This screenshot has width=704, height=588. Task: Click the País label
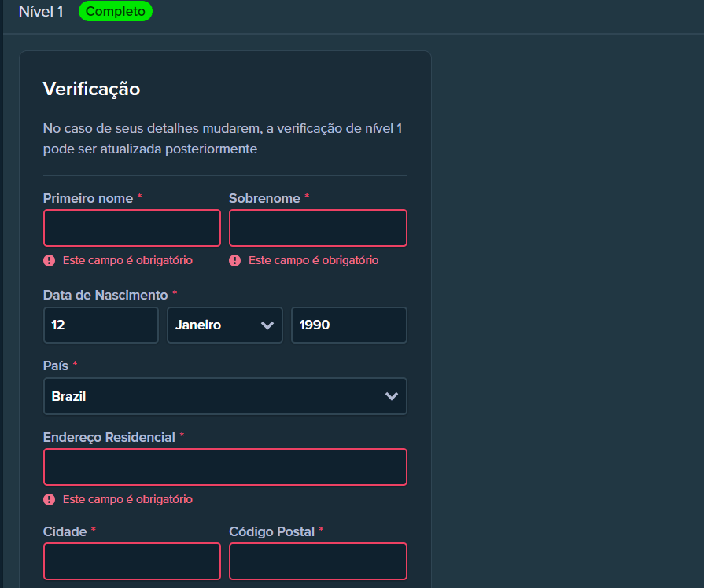point(56,366)
